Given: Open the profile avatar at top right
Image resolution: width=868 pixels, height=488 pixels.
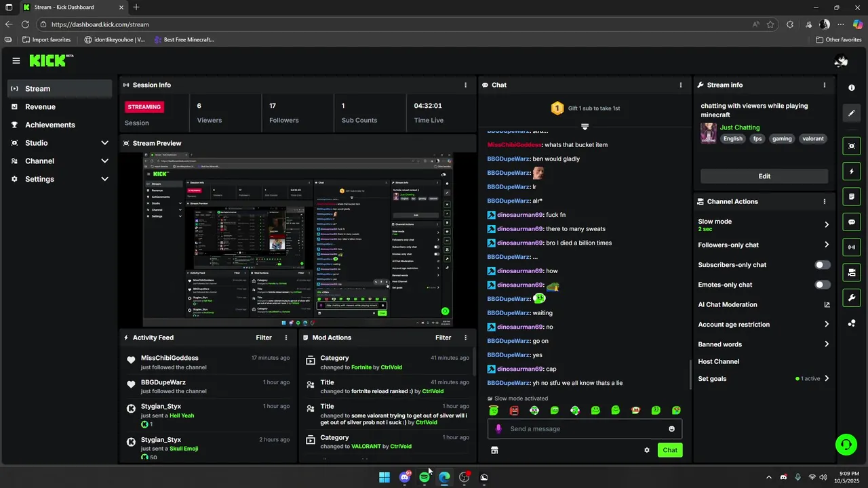Looking at the screenshot, I should [x=841, y=61].
